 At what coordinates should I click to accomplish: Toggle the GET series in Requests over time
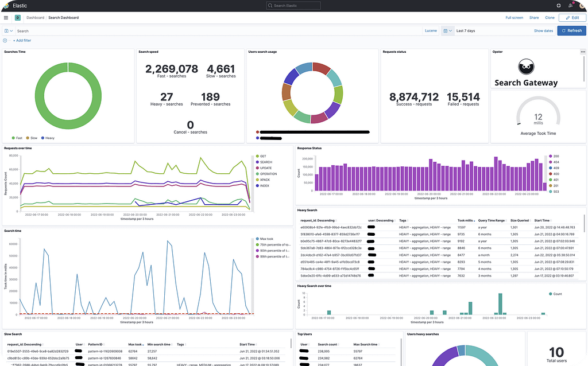261,156
